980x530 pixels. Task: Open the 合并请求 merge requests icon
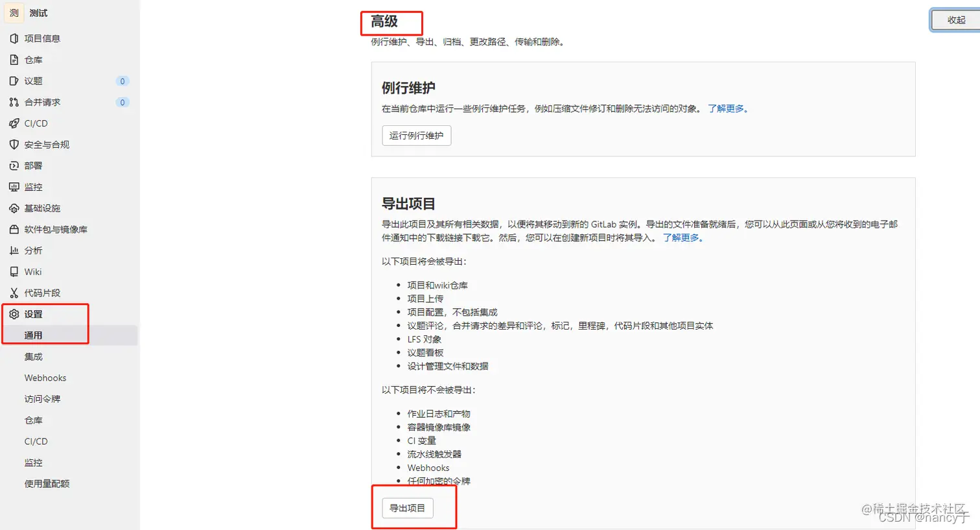point(15,102)
